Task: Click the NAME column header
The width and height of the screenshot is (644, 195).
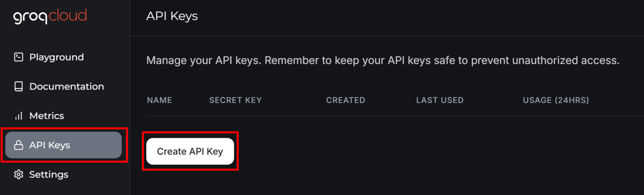Action: coord(159,100)
